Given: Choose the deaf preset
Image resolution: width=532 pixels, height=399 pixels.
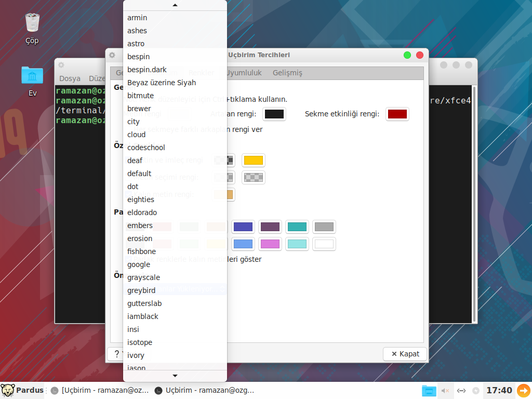Looking at the screenshot, I should [175, 161].
